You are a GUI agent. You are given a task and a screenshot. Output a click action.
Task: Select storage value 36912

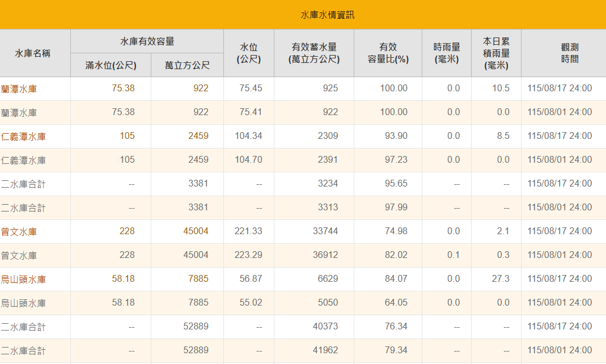coord(325,255)
